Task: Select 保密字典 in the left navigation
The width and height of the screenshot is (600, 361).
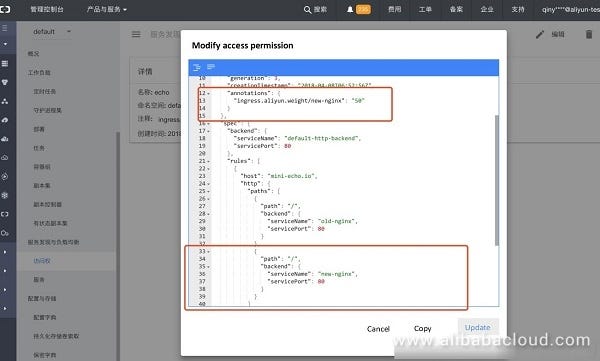Action: point(45,355)
